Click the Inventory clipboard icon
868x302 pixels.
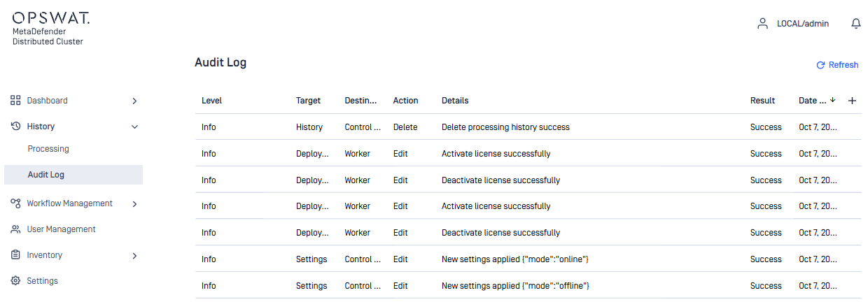15,255
